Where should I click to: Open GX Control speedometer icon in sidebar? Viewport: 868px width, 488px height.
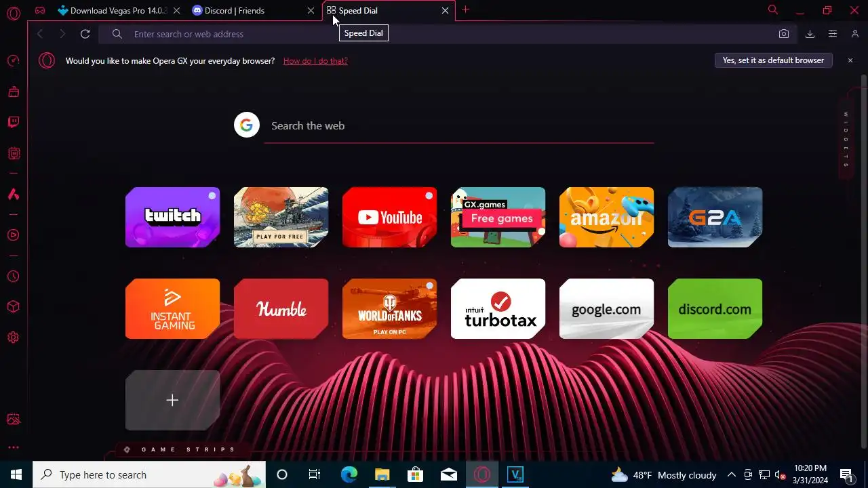pyautogui.click(x=13, y=61)
